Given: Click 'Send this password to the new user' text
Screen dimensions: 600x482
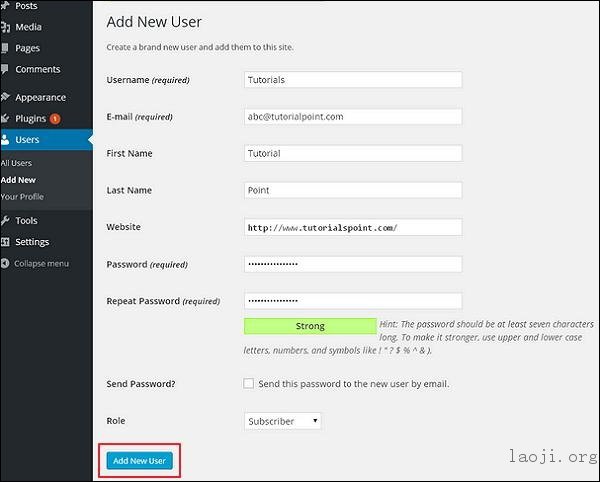Looking at the screenshot, I should point(354,384).
